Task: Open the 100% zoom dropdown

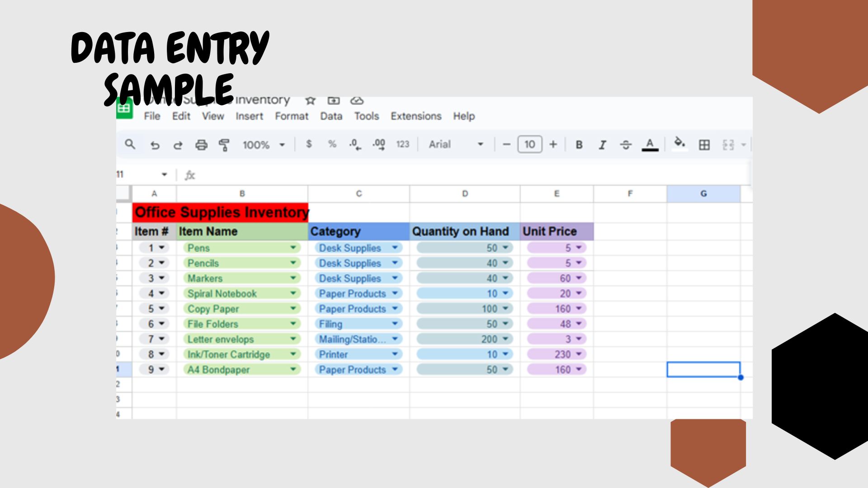Action: pos(264,145)
